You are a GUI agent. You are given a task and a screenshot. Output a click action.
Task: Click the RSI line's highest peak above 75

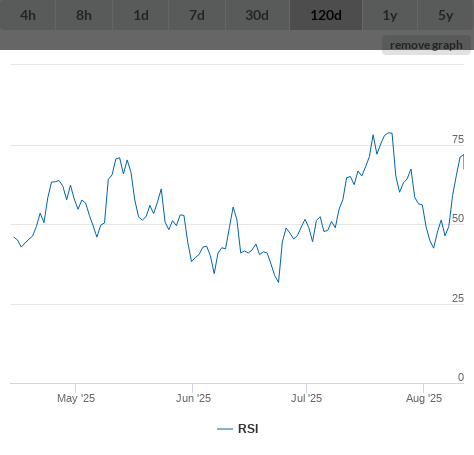[389, 133]
